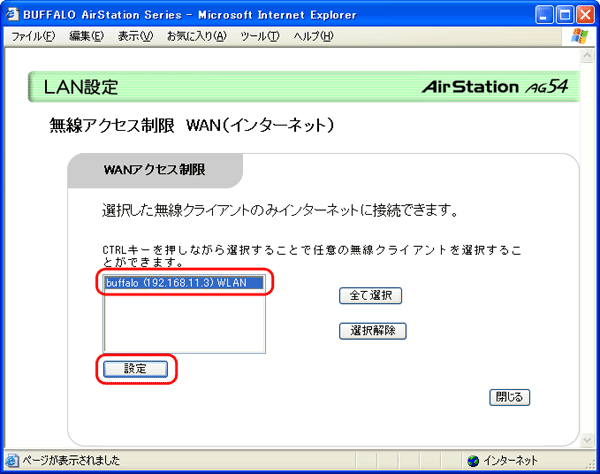
Task: Open the ツール(T) menu
Action: pos(260,37)
